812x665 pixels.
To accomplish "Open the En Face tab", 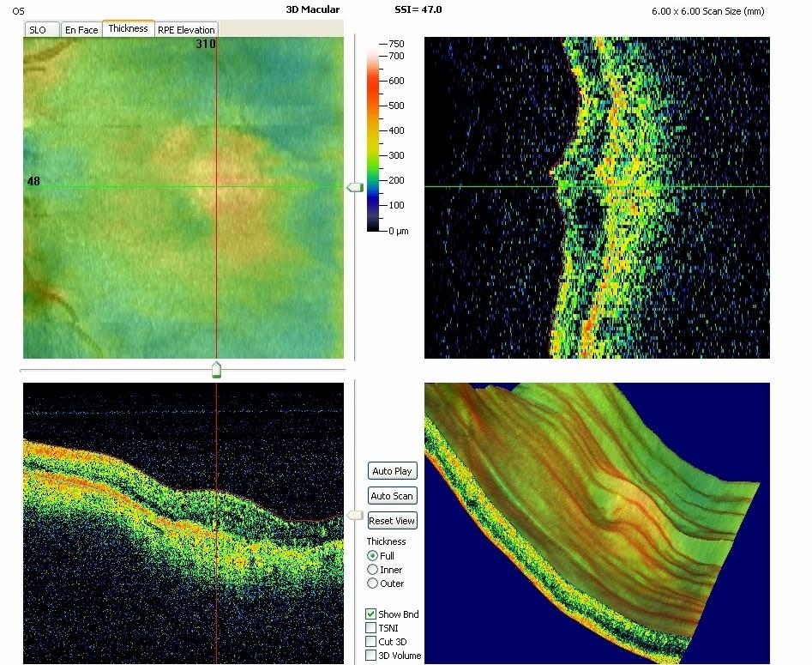I will (x=82, y=30).
